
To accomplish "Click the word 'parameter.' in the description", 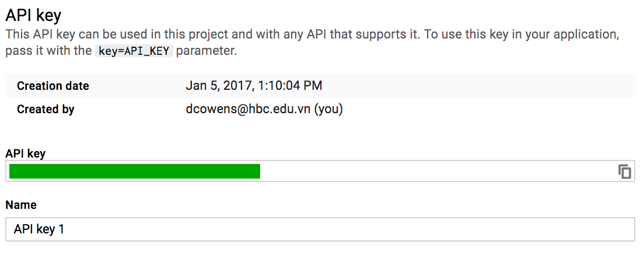I will tap(206, 51).
